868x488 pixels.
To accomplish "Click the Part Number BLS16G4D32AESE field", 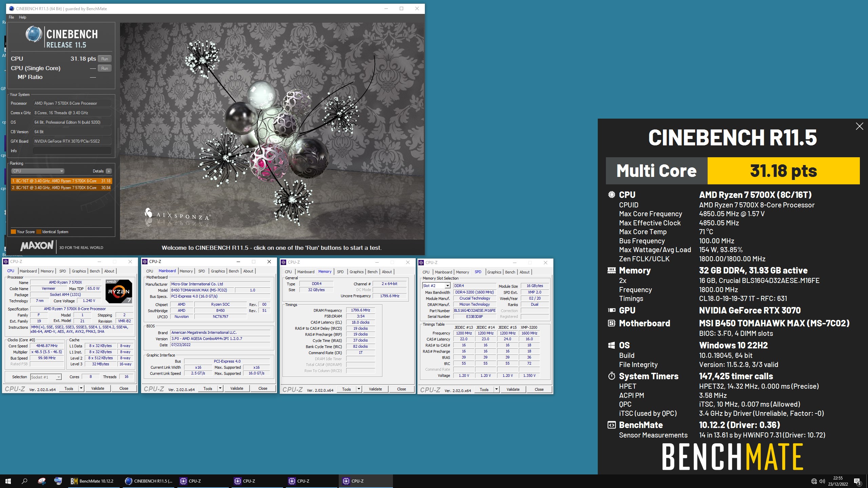I will tap(475, 311).
